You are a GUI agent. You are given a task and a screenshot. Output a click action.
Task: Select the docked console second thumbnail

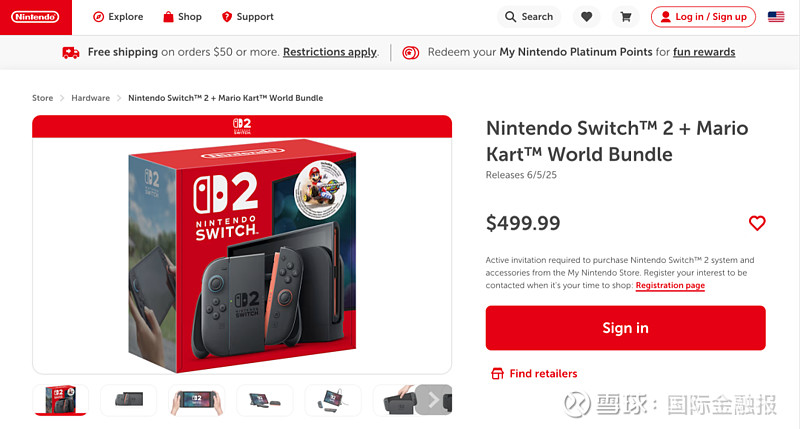point(129,400)
